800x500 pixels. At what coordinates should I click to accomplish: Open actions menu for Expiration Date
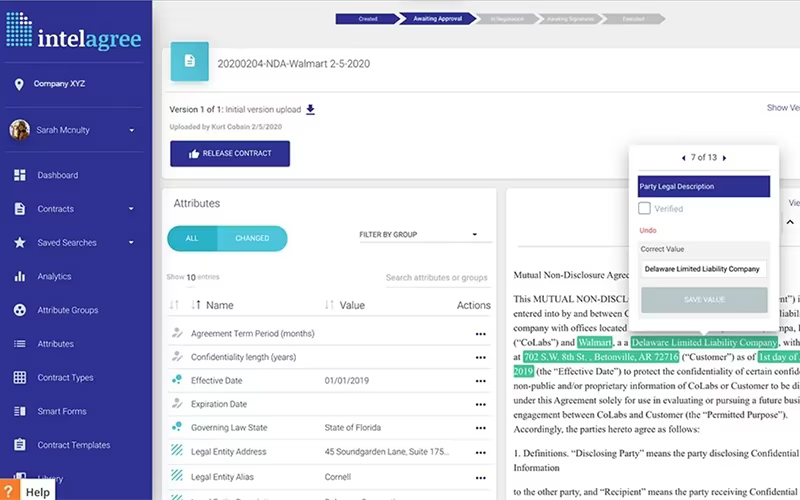[x=480, y=405]
